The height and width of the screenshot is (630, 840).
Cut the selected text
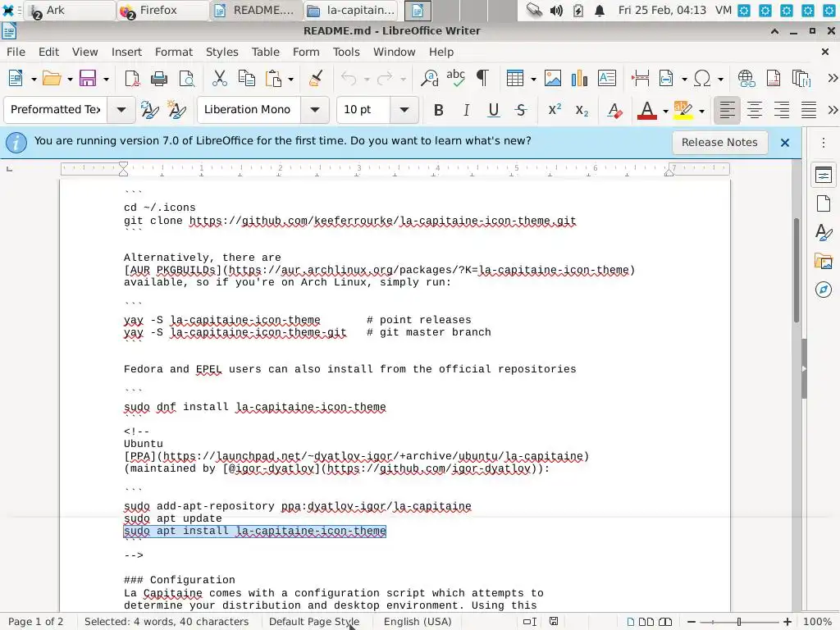(x=219, y=78)
